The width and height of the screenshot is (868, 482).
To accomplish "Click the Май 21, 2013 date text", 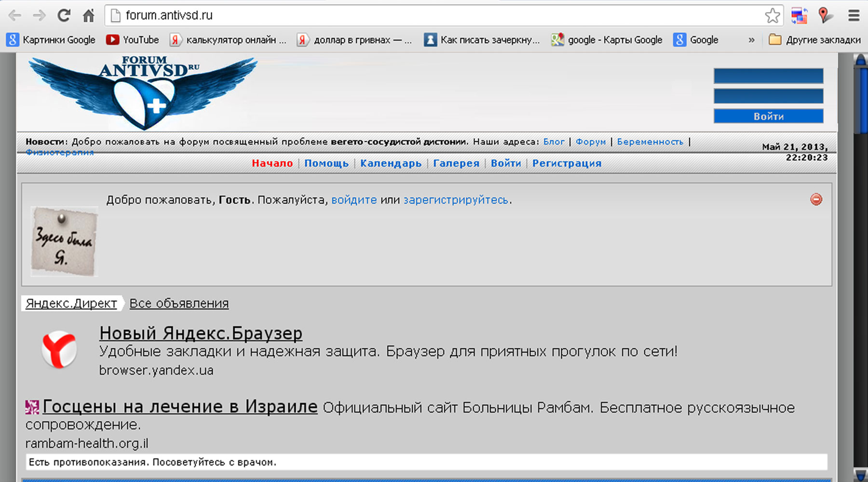I will click(x=795, y=147).
